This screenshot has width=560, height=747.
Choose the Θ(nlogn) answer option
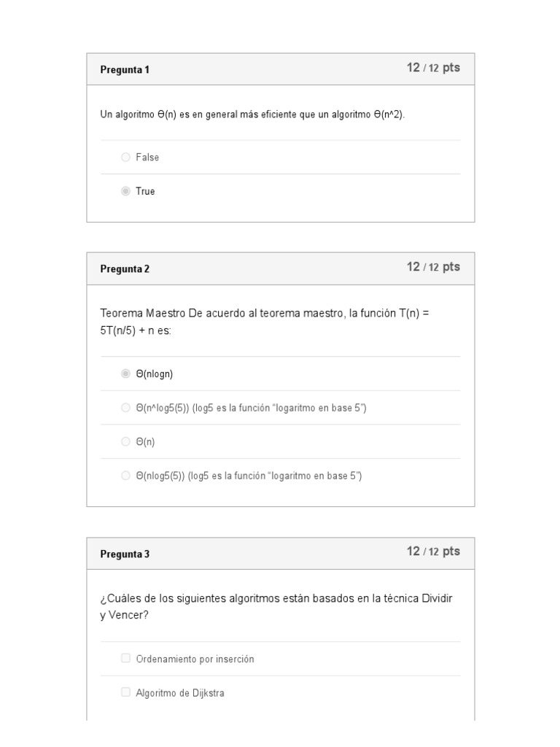point(125,373)
